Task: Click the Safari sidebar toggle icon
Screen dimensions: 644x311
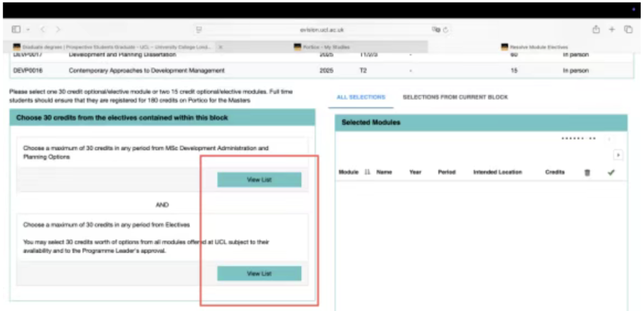Action: coord(16,29)
